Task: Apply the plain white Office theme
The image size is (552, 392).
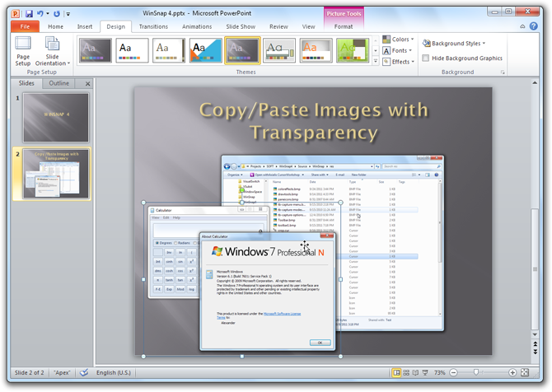Action: point(132,51)
